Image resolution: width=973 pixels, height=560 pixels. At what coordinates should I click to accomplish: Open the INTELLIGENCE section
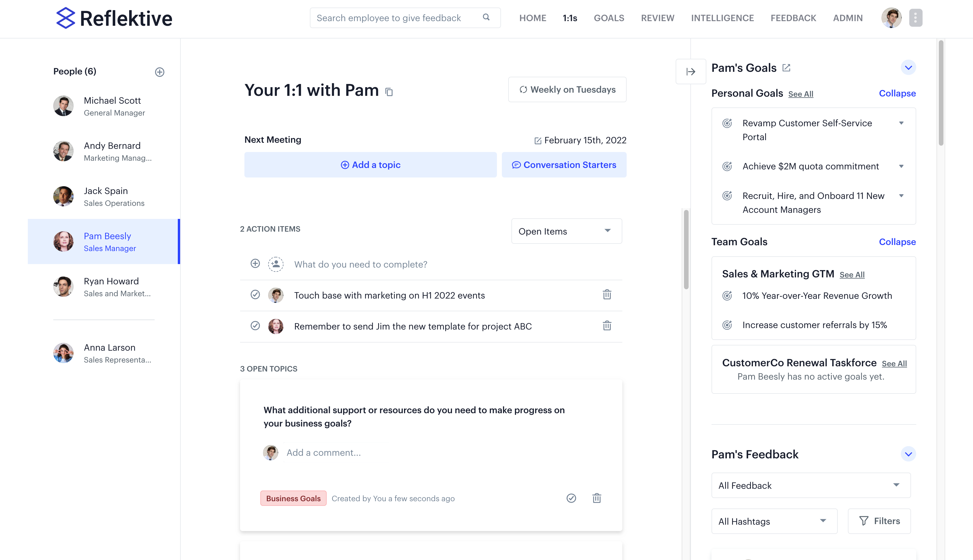pos(722,18)
